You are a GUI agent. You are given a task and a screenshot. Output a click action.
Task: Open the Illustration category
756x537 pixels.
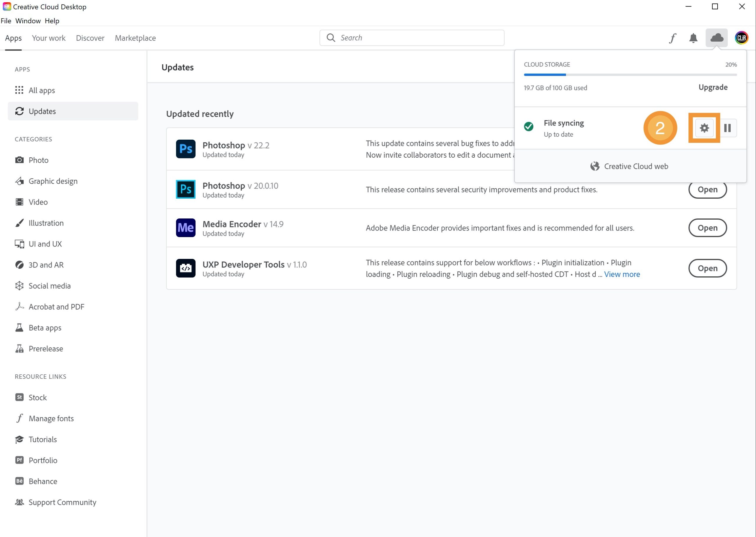[73, 223]
